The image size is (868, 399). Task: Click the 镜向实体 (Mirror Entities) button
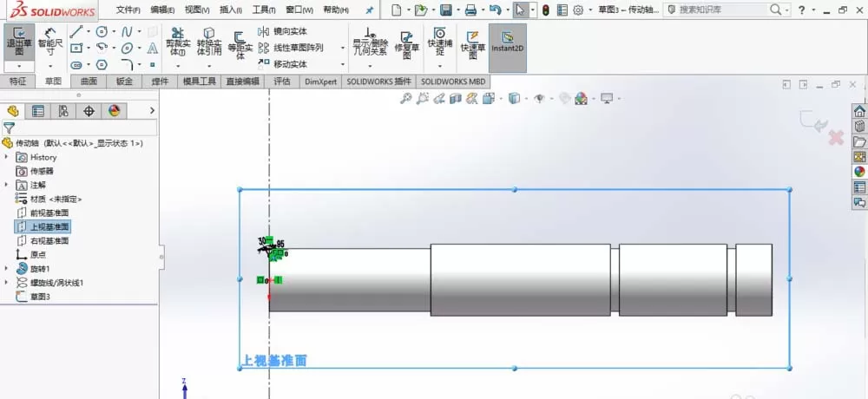(x=283, y=31)
